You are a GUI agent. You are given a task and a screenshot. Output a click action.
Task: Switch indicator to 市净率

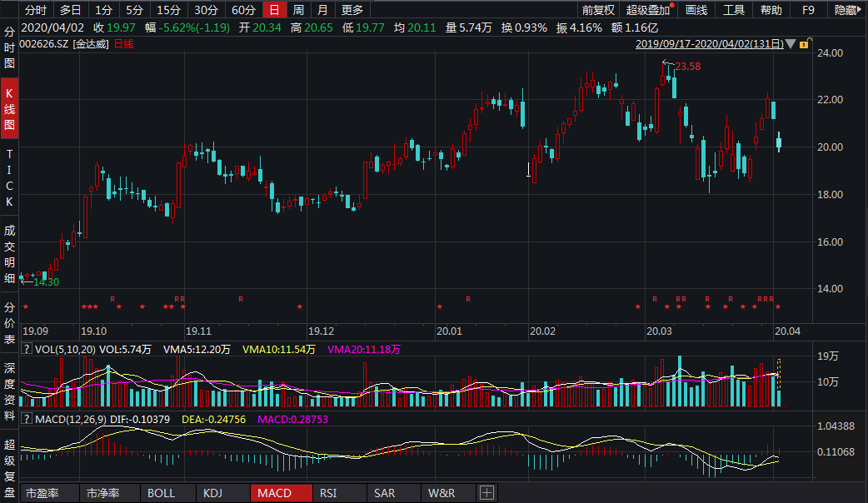tap(108, 492)
